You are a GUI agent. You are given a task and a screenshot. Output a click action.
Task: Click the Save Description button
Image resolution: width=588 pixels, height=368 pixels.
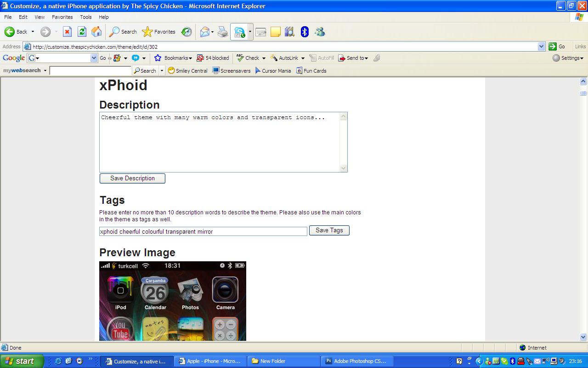(132, 178)
